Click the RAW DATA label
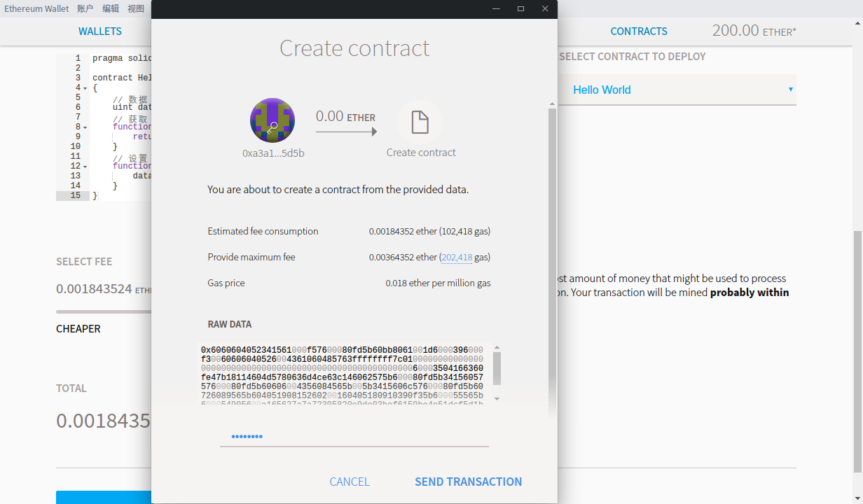 (x=230, y=325)
